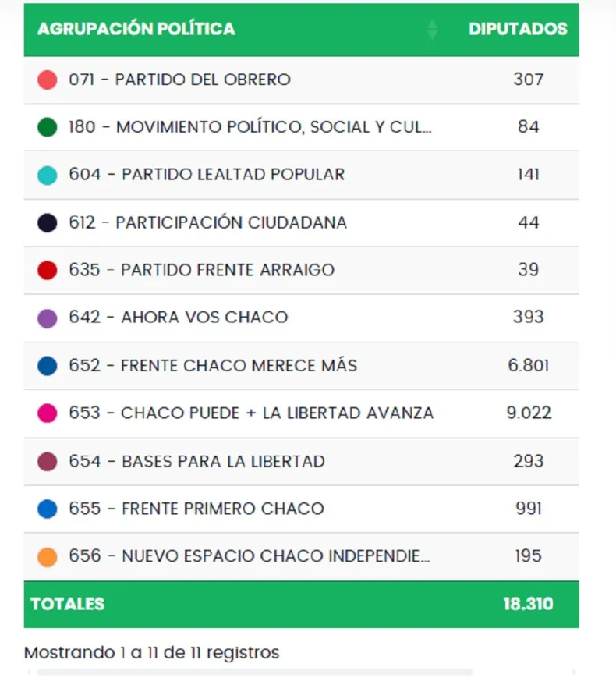Click the green dot for list 180

tap(48, 127)
